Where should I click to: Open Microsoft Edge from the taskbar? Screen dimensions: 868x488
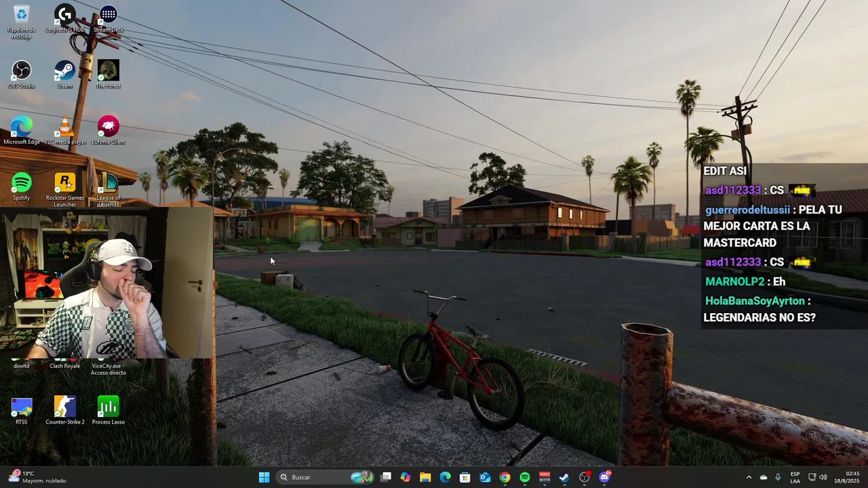click(x=445, y=477)
